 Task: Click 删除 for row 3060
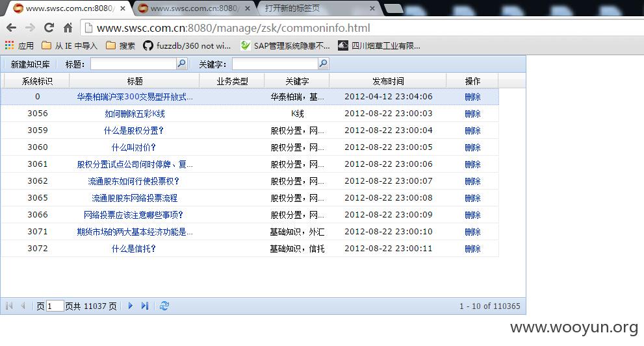point(472,147)
